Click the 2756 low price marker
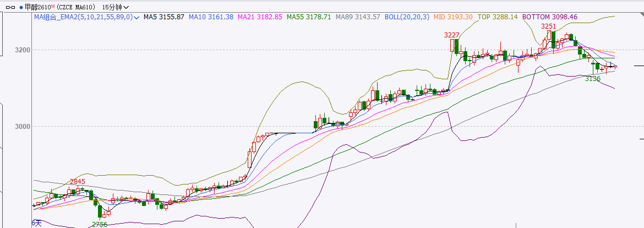Viewport: 644px width, 228px height. click(100, 224)
